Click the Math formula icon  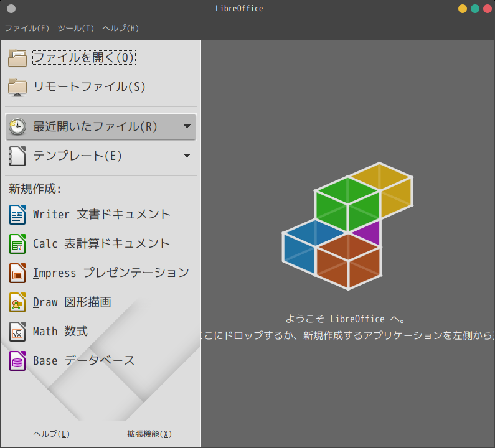pyautogui.click(x=17, y=332)
